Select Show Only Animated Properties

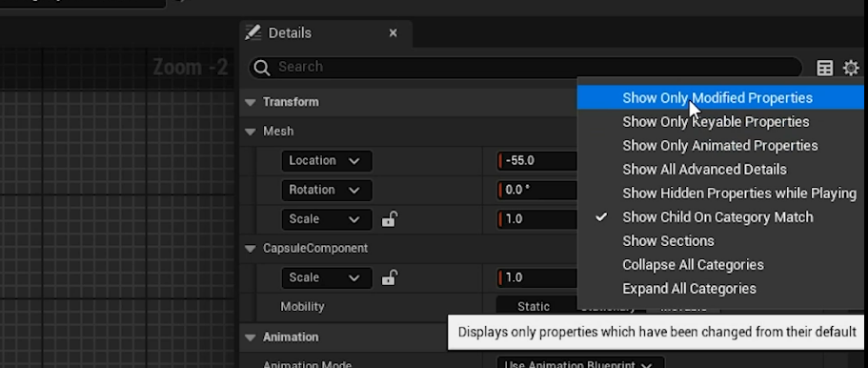pos(719,146)
